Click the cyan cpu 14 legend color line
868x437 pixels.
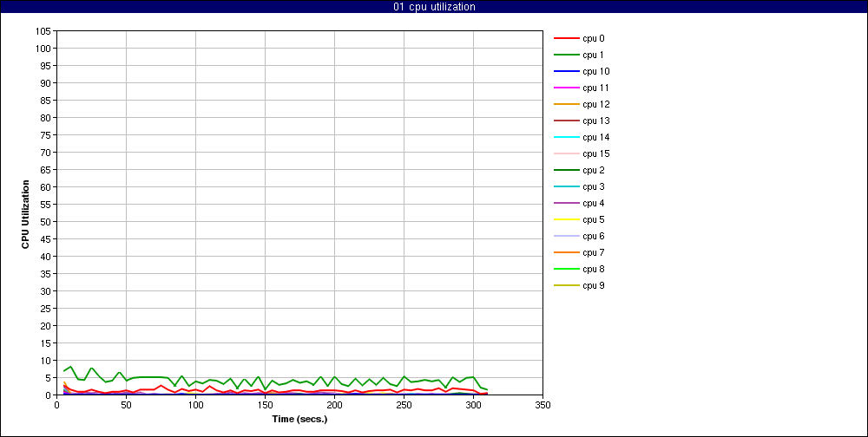[x=567, y=137]
